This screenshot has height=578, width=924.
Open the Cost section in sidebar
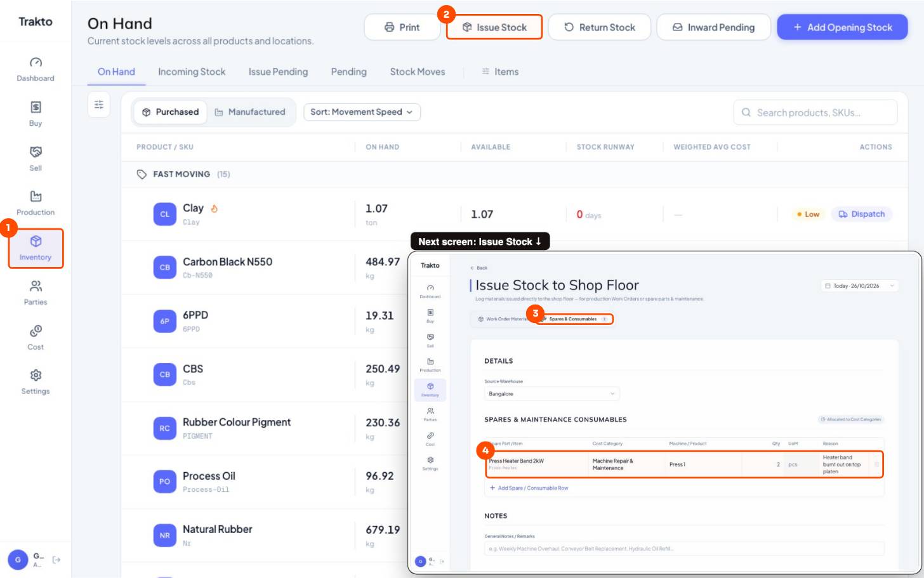36,338
